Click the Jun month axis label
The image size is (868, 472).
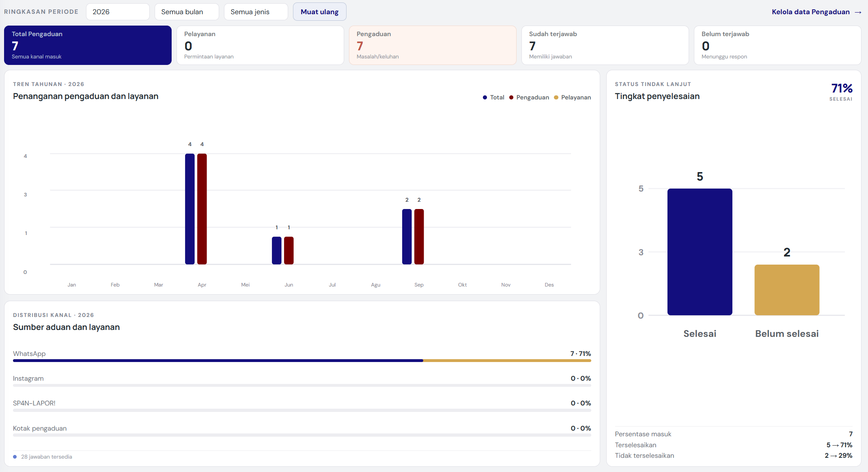pyautogui.click(x=289, y=284)
